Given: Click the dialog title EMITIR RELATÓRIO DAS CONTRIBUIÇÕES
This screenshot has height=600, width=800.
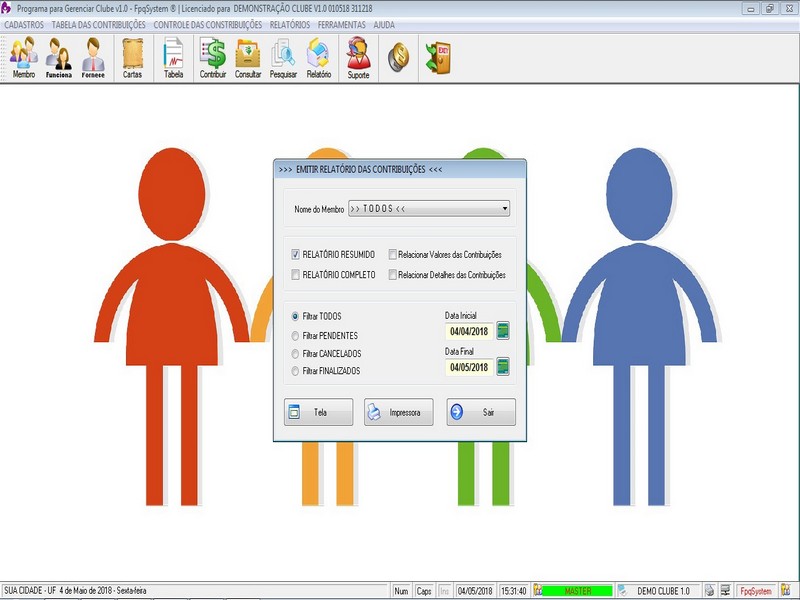Looking at the screenshot, I should (x=361, y=169).
